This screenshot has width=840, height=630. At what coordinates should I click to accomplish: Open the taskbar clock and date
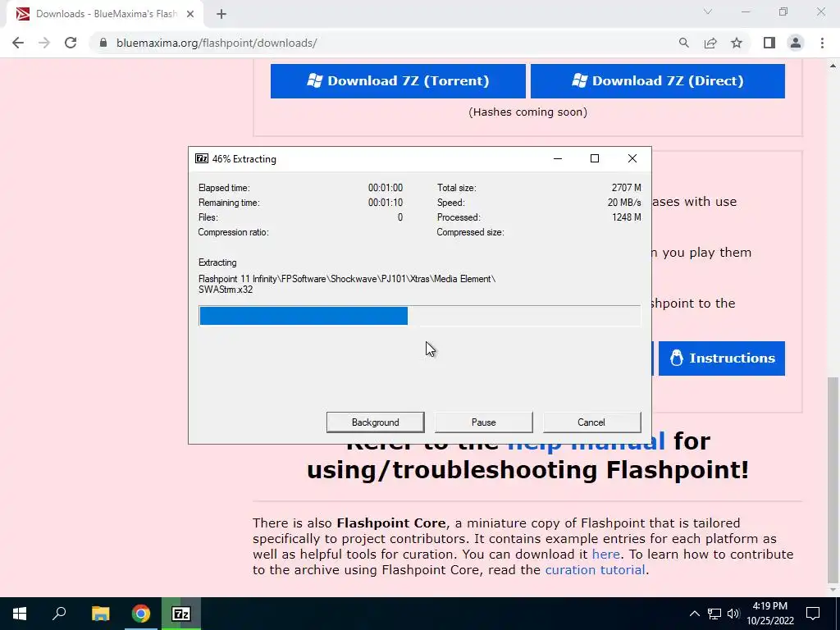pyautogui.click(x=769, y=614)
